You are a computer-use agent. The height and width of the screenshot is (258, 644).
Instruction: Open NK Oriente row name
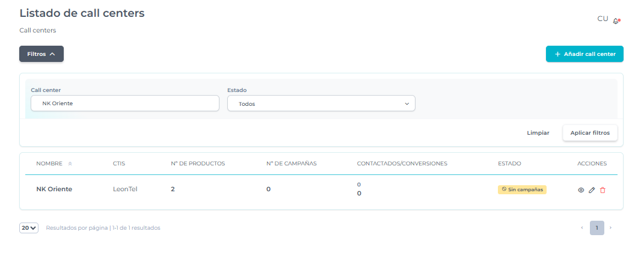[x=54, y=189]
